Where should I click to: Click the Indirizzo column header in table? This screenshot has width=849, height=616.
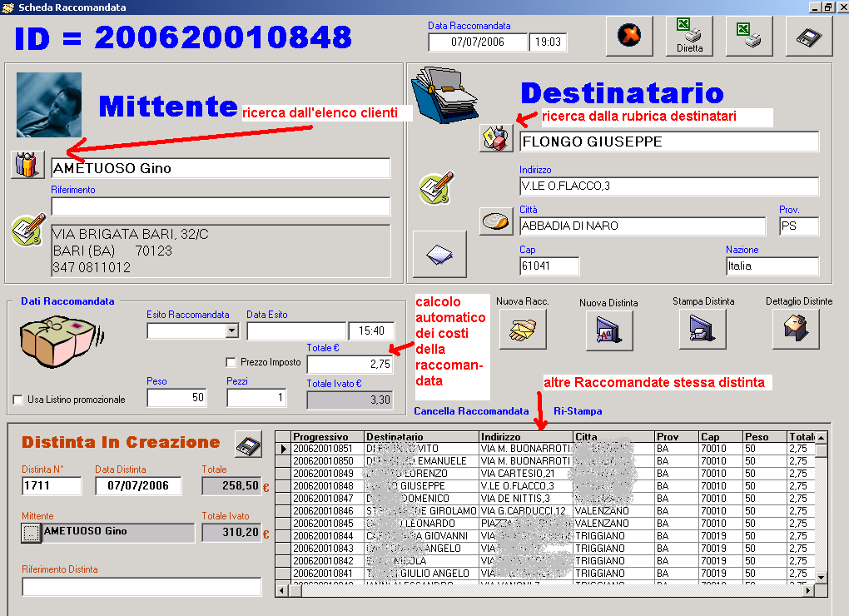(526, 437)
